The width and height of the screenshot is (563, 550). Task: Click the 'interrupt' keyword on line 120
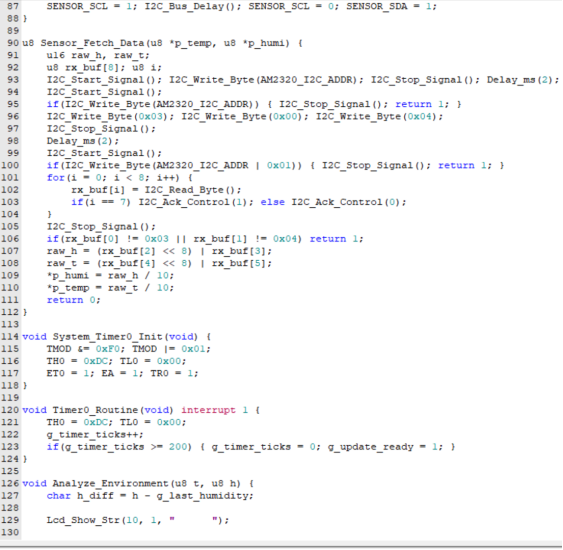coord(208,409)
